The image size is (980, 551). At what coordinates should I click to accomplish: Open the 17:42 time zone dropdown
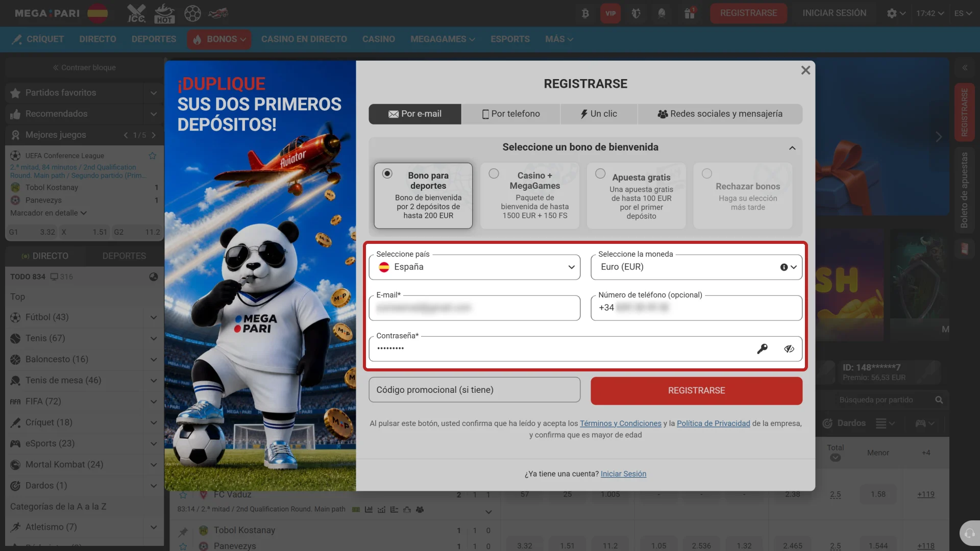pos(930,13)
